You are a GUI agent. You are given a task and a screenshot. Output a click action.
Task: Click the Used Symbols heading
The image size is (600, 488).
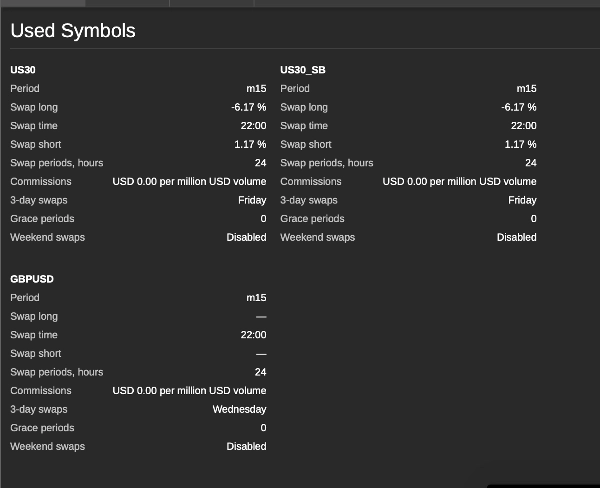point(73,31)
